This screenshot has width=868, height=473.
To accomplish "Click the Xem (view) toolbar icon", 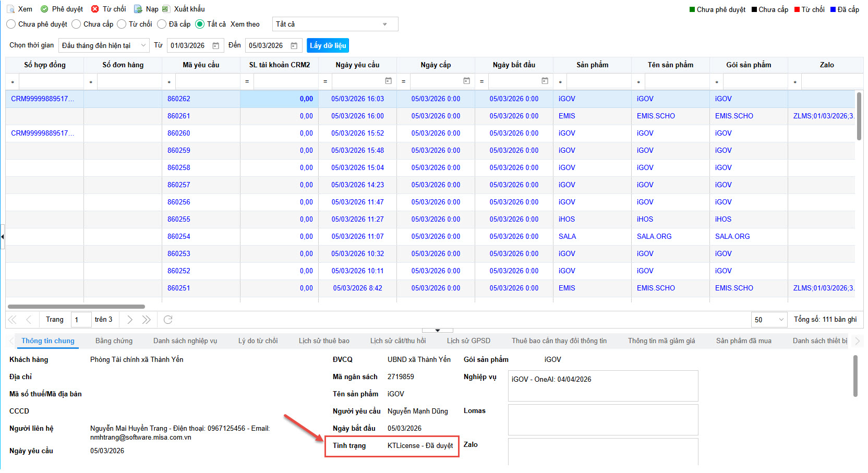I will pyautogui.click(x=10, y=9).
